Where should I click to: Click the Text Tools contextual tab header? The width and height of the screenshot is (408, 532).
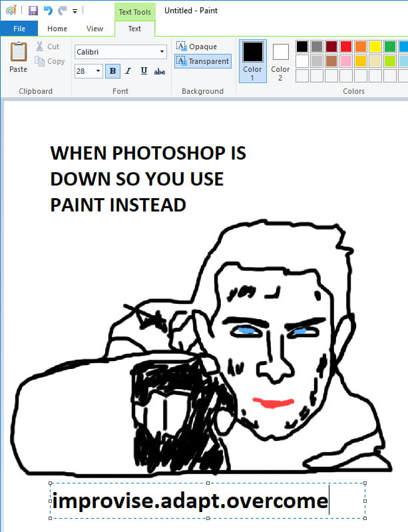135,12
